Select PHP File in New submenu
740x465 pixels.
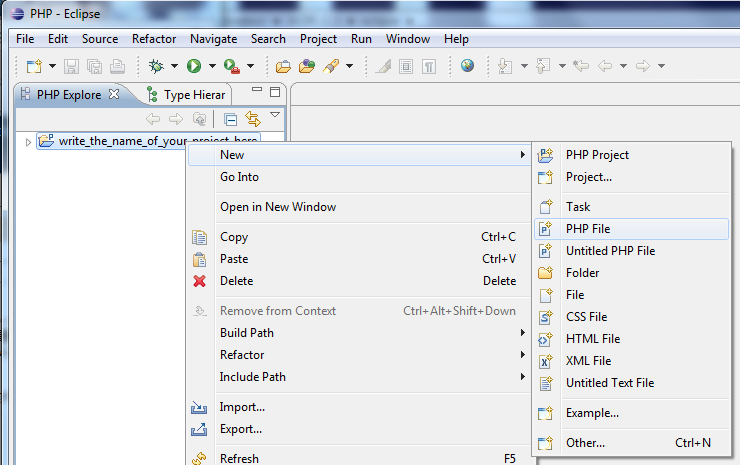coord(631,229)
